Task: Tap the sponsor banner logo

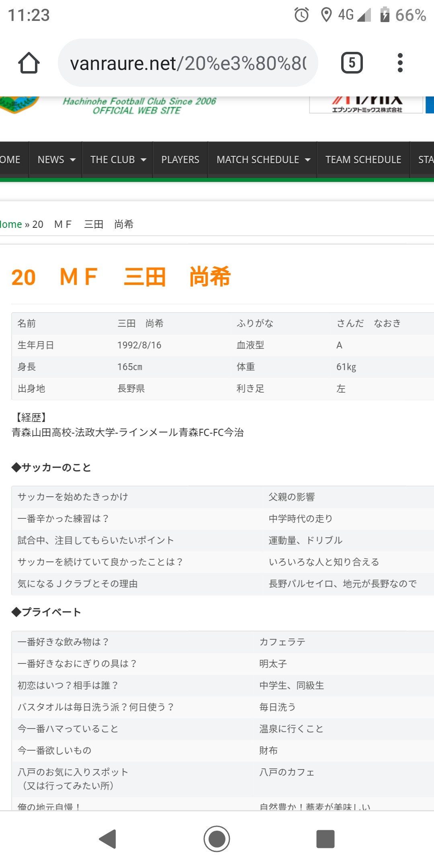Action: (366, 105)
